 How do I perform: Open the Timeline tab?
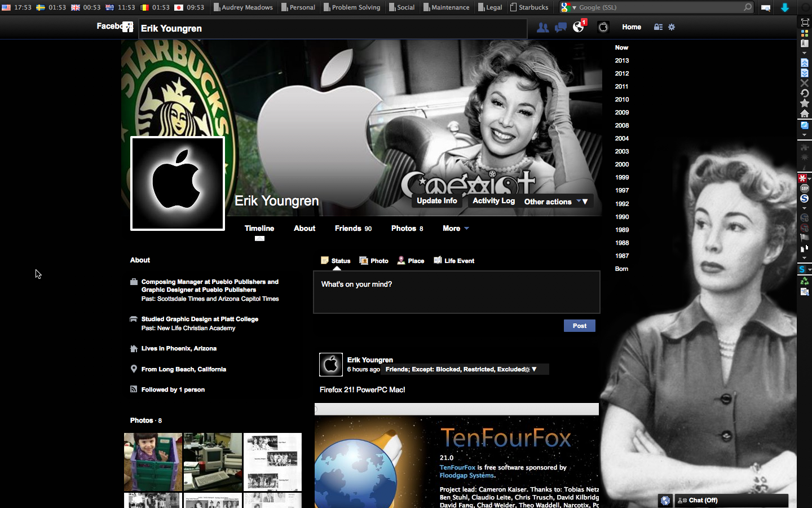(x=259, y=229)
